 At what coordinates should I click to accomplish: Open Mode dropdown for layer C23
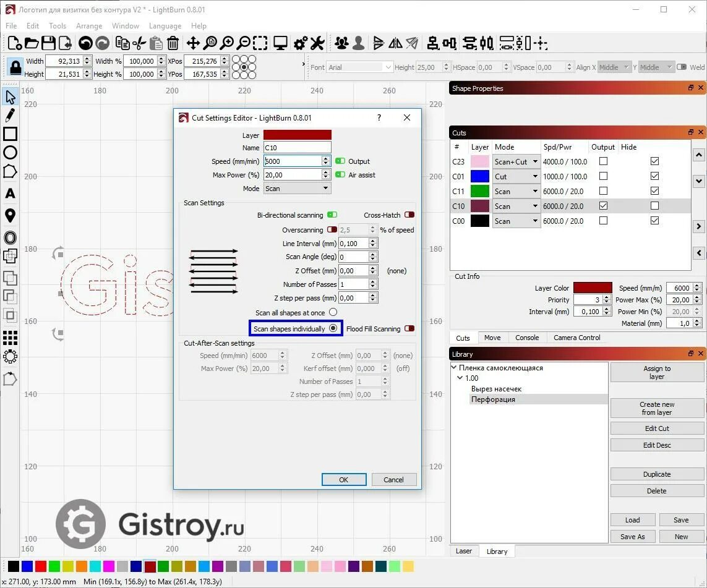coord(516,161)
